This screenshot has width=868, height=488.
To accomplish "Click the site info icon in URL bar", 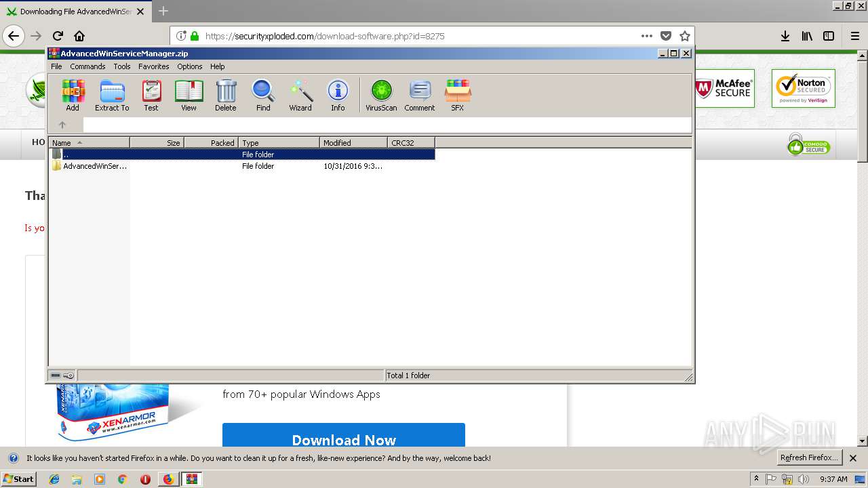I will (x=180, y=36).
